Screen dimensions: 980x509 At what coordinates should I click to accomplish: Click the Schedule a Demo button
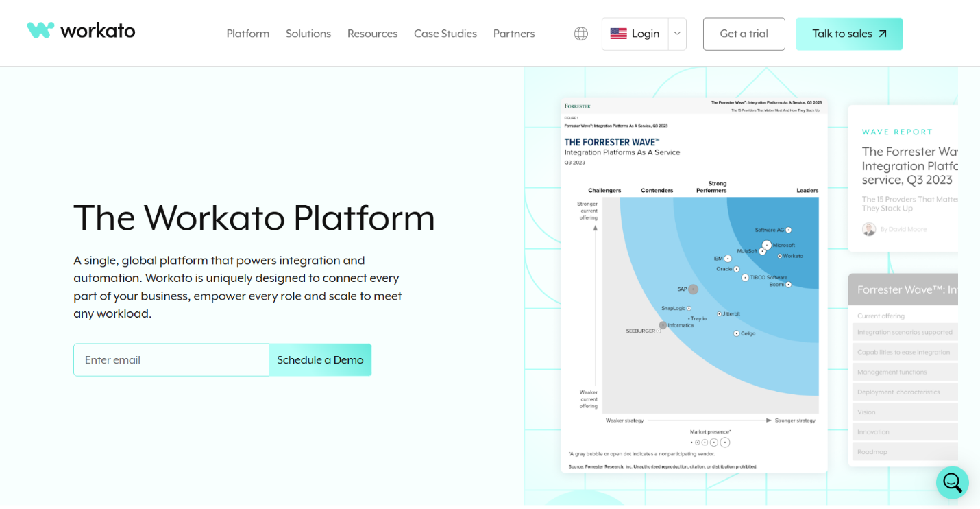coord(320,360)
